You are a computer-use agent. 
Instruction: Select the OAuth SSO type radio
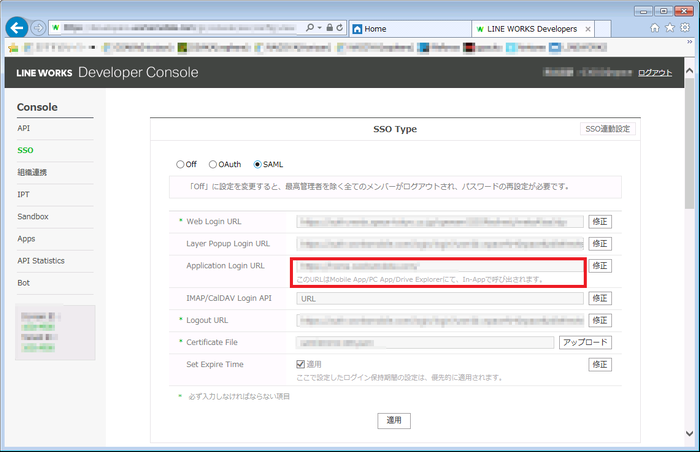click(213, 164)
